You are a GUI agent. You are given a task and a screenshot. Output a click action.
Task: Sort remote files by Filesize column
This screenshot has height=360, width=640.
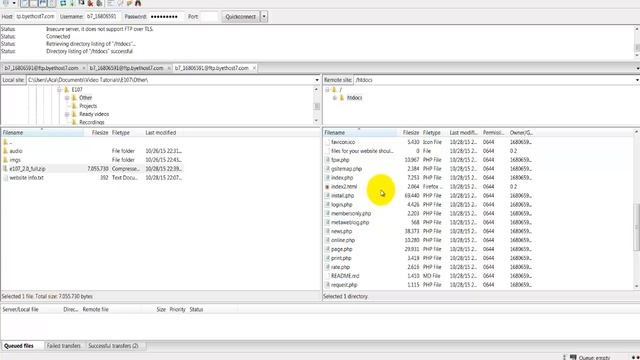click(x=410, y=133)
